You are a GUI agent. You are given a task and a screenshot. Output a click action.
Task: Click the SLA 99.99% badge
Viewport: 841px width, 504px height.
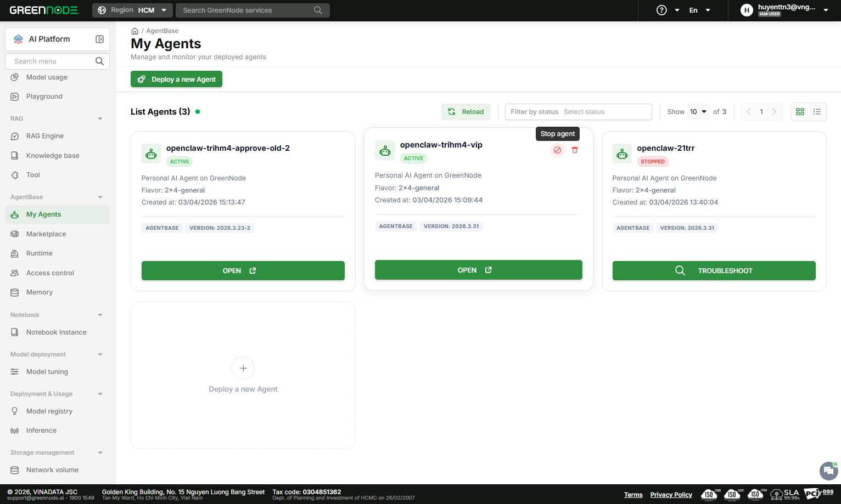[x=785, y=494]
